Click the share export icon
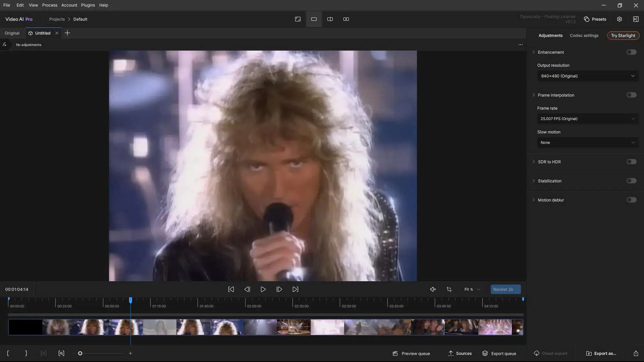The image size is (644, 362). coord(636,353)
